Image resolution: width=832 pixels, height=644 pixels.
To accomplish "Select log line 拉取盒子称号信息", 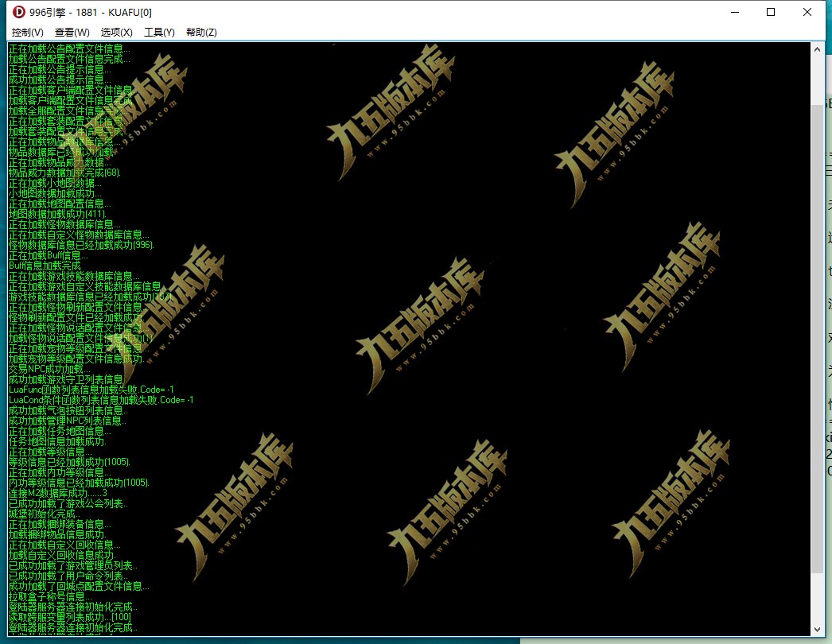I will pyautogui.click(x=50, y=597).
